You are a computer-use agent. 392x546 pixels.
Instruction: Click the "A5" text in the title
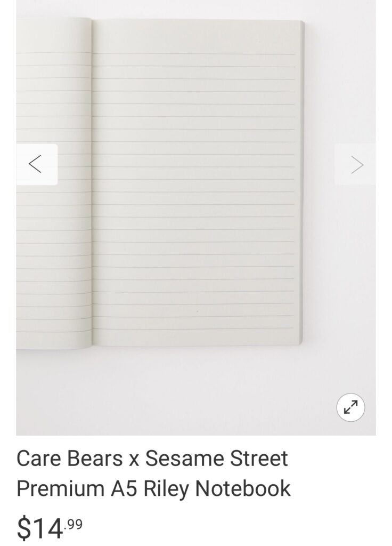(124, 488)
